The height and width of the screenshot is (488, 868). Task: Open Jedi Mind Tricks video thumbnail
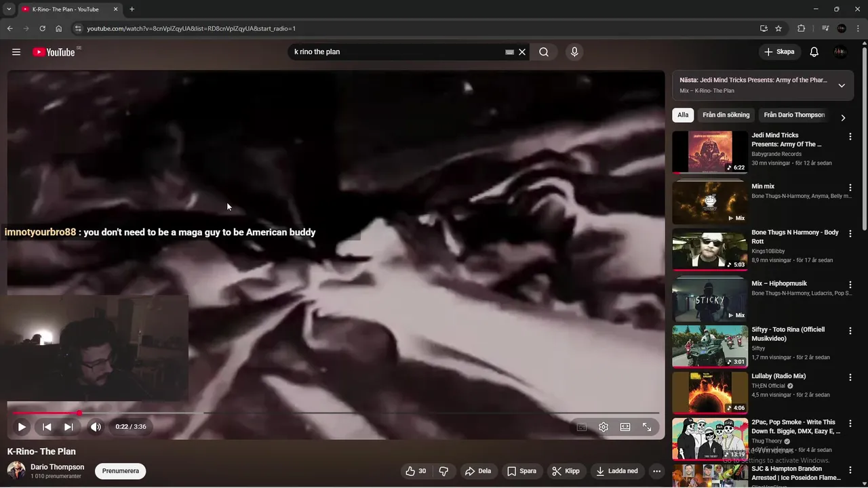click(710, 152)
